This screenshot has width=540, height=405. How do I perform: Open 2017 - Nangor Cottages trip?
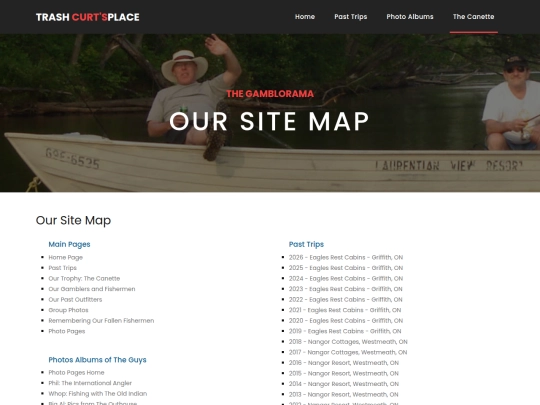click(x=348, y=352)
